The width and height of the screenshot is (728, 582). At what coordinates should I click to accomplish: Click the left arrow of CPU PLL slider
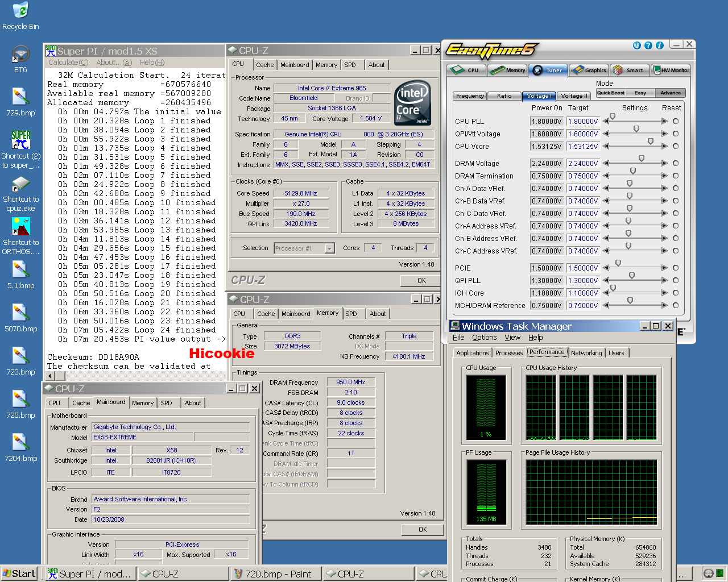click(606, 121)
